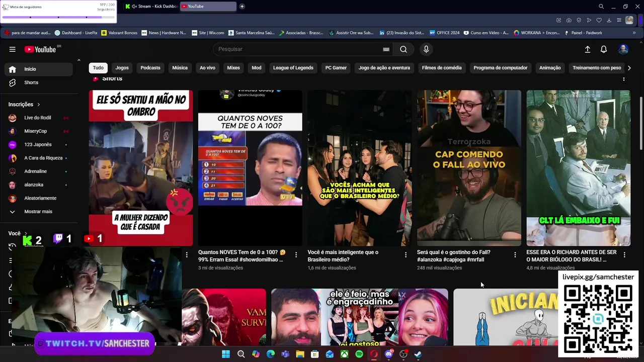Open 'Dashboard - LivePix' bookmark
This screenshot has width=644, height=362.
[x=76, y=33]
